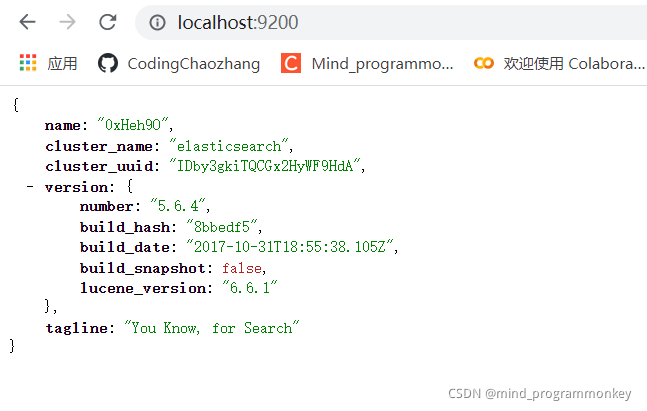
Task: Click the version key label
Action: point(77,187)
